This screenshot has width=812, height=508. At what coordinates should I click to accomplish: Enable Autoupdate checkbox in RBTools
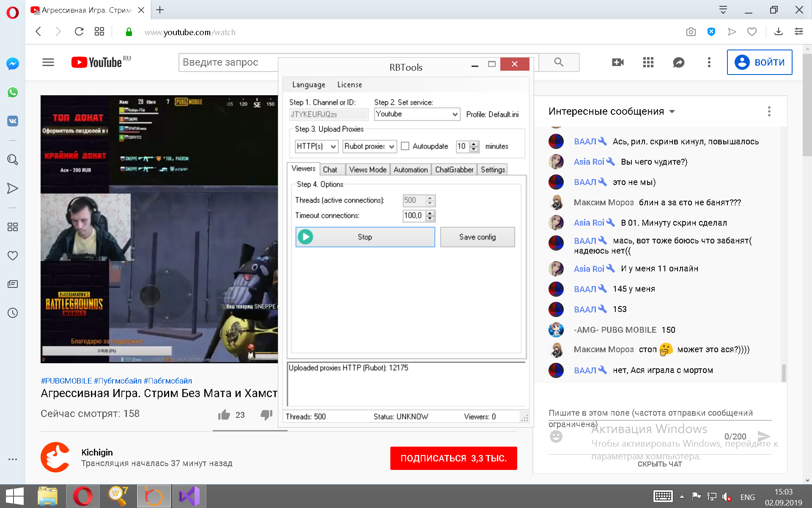[405, 146]
